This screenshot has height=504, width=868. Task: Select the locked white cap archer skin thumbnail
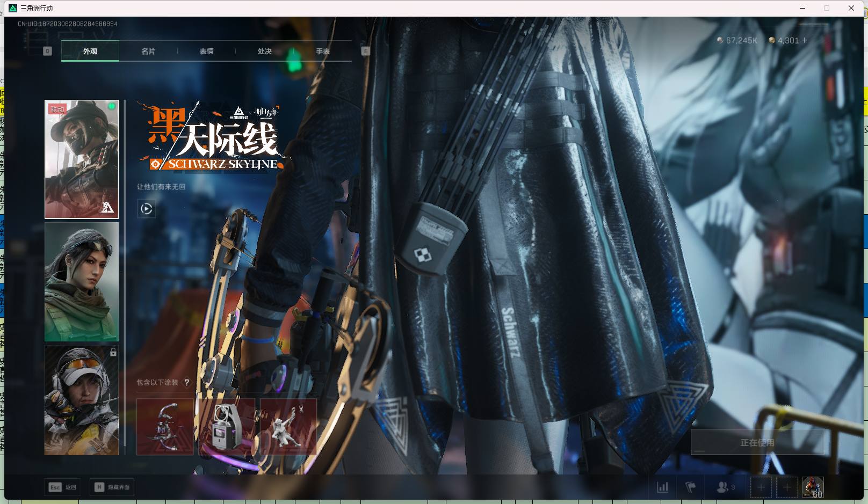tap(82, 400)
